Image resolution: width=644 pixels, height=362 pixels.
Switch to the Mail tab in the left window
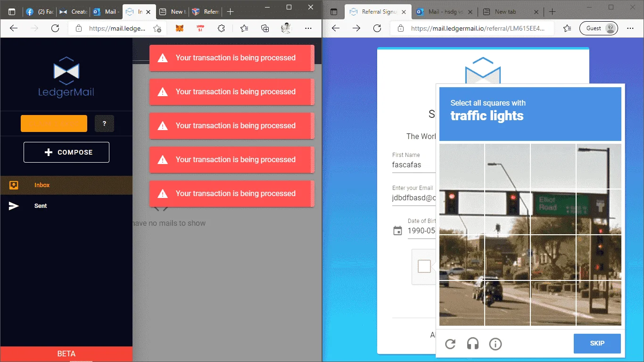106,12
